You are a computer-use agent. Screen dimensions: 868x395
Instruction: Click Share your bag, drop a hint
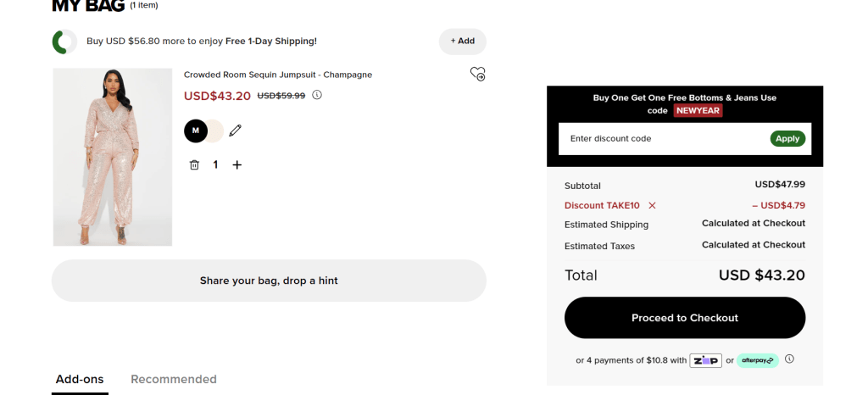pos(269,281)
